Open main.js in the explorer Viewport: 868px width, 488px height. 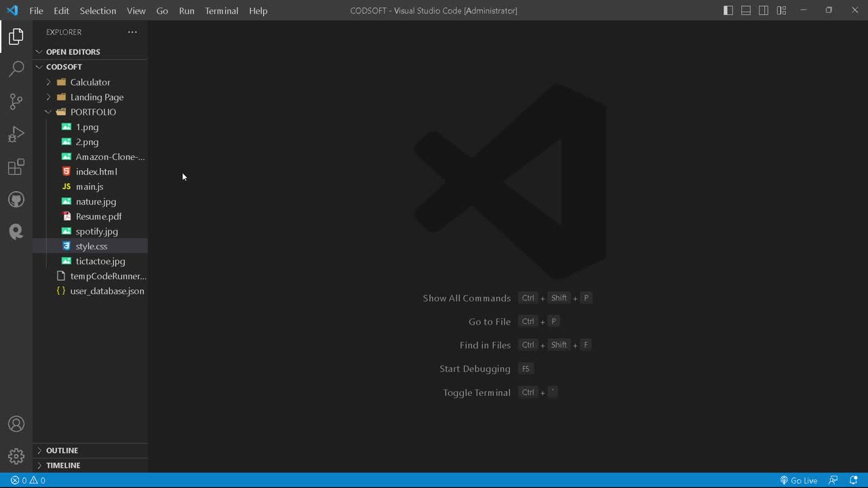pos(90,186)
